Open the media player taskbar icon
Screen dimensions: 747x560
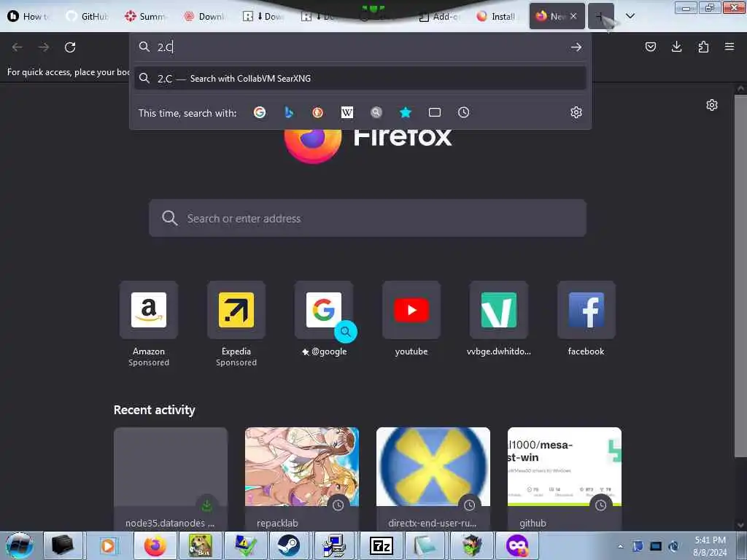108,545
